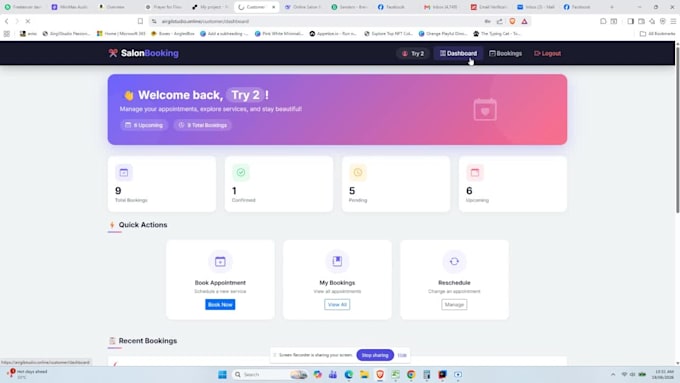Viewport: 680px width, 383px height.
Task: Open Google Chrome from the taskbar
Action: click(x=411, y=374)
